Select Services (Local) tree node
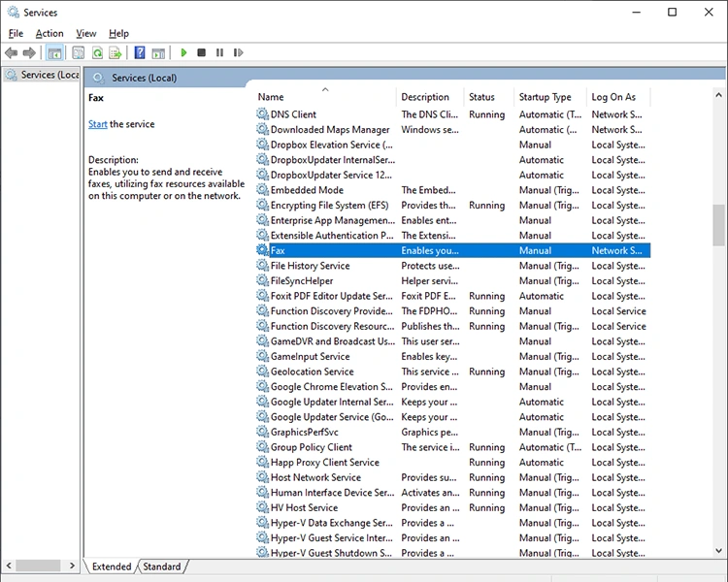 tap(44, 75)
